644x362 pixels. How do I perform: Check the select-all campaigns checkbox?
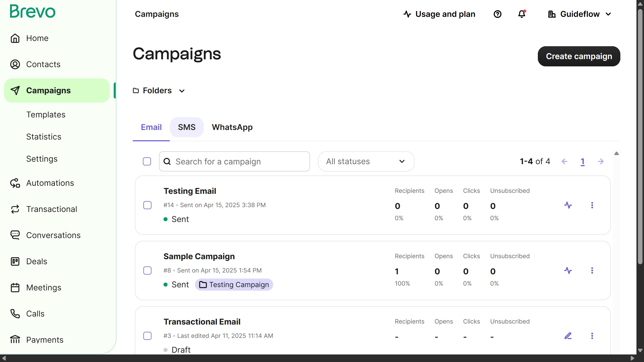click(147, 161)
